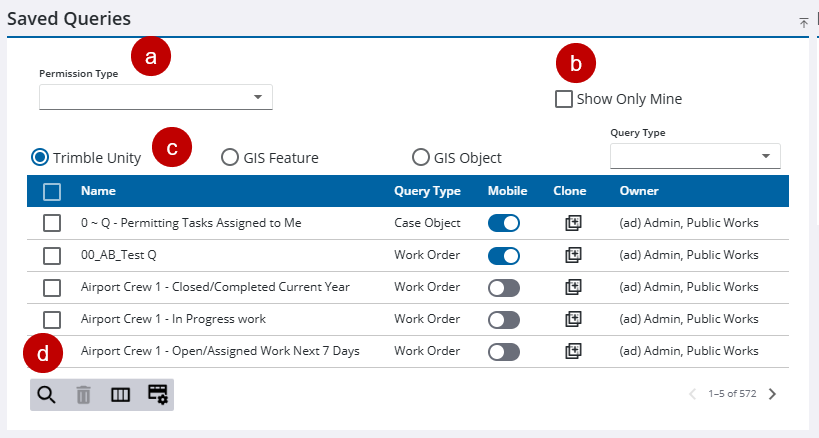
Task: Click the Saved Queries panel title
Action: 69,19
